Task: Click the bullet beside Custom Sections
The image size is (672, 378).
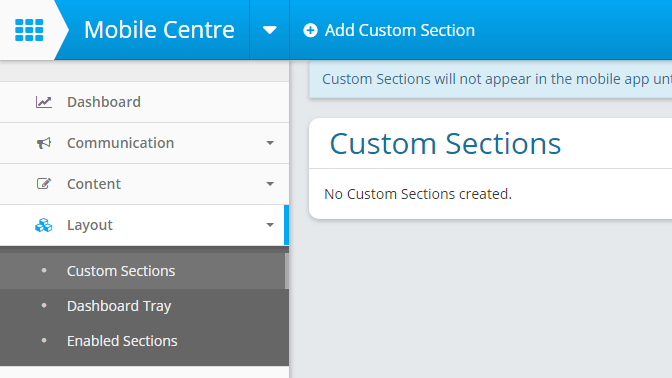Action: 44,270
